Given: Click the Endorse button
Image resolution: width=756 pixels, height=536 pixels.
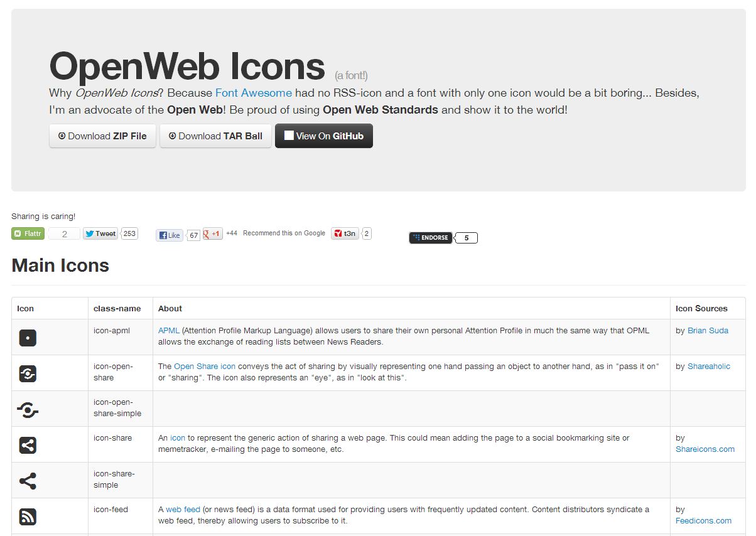Looking at the screenshot, I should [431, 238].
